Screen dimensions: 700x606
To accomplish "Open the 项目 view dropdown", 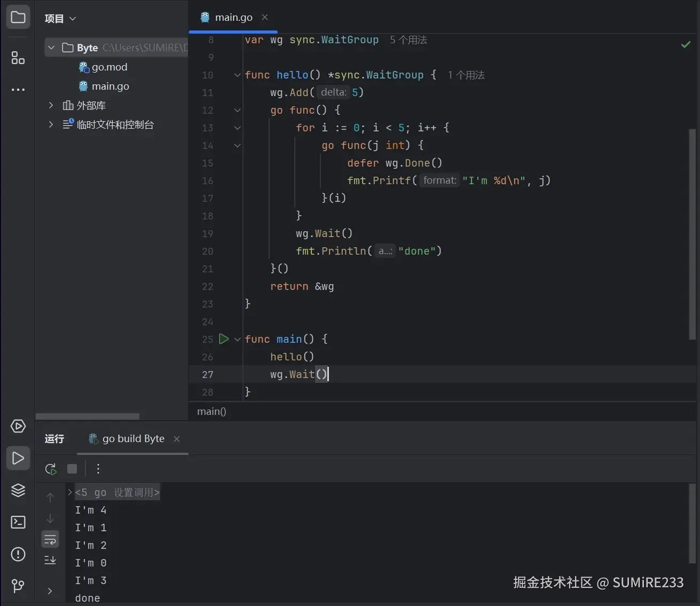I will click(60, 19).
